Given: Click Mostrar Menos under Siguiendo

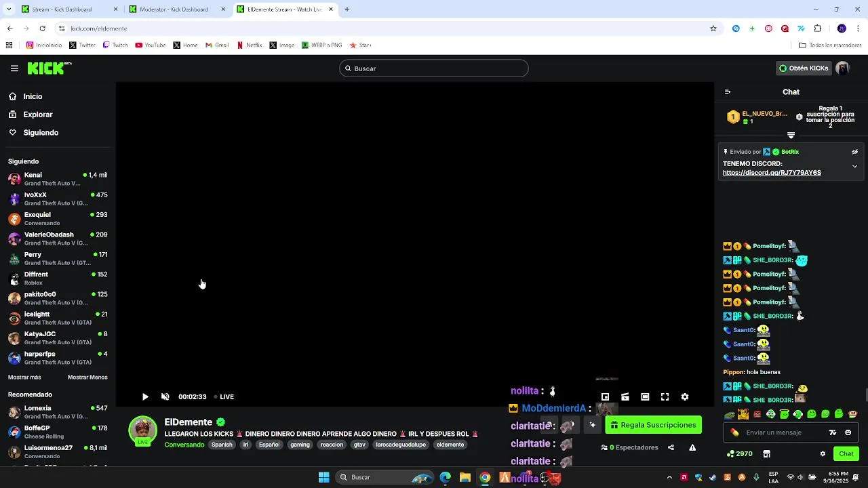Looking at the screenshot, I should (x=87, y=378).
